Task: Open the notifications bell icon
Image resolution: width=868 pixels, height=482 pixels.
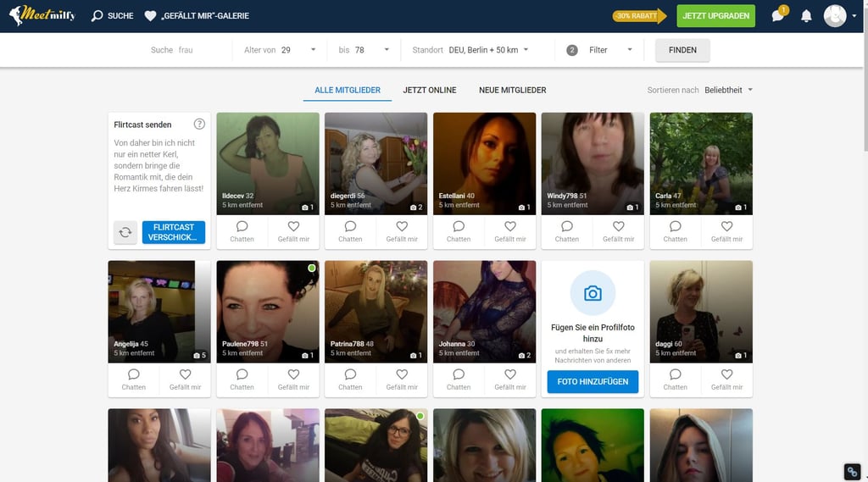Action: (x=806, y=16)
